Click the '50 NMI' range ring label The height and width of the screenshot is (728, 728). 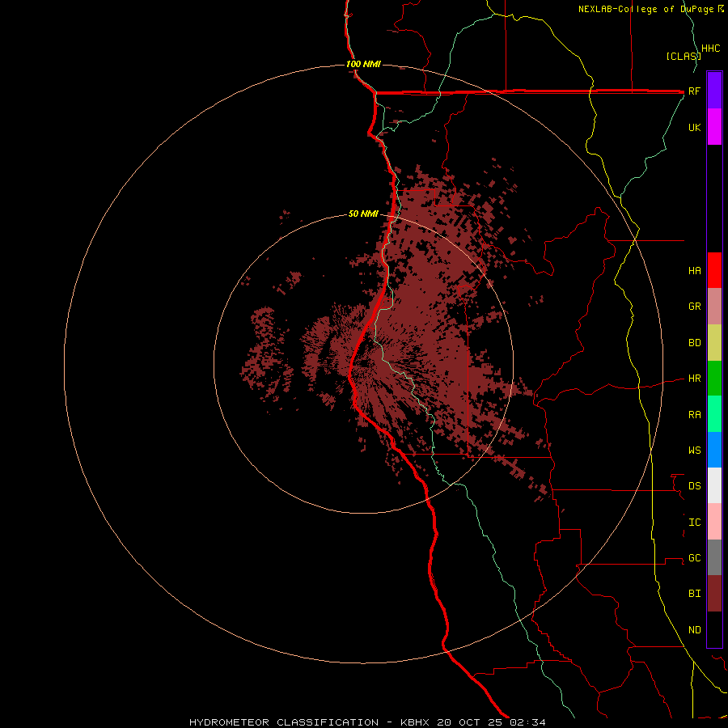tap(363, 214)
